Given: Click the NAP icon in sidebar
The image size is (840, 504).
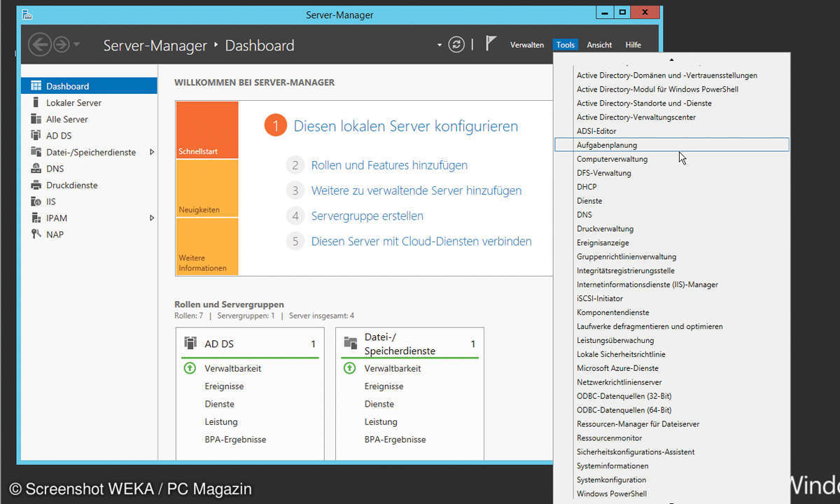Looking at the screenshot, I should click(36, 234).
